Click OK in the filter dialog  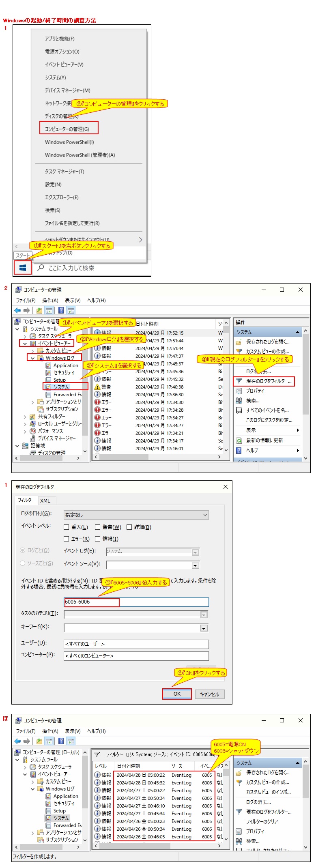pos(177,694)
